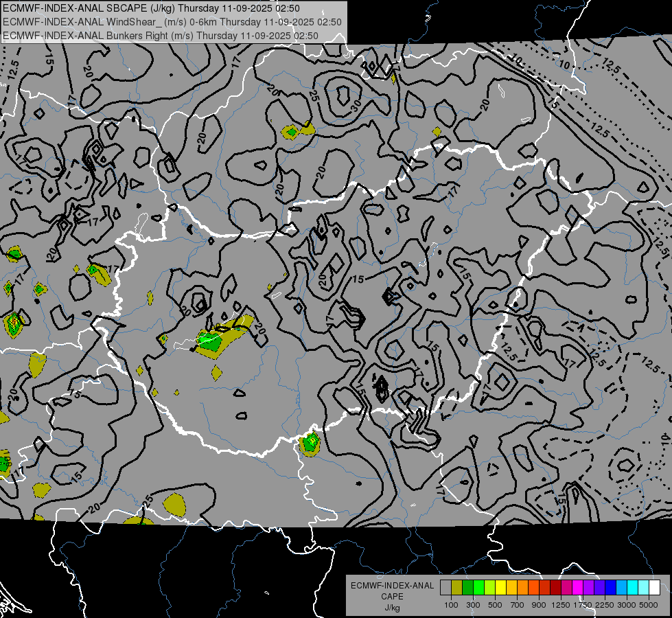Select the dark green swatch before 300
672x618 pixels.
467,588
